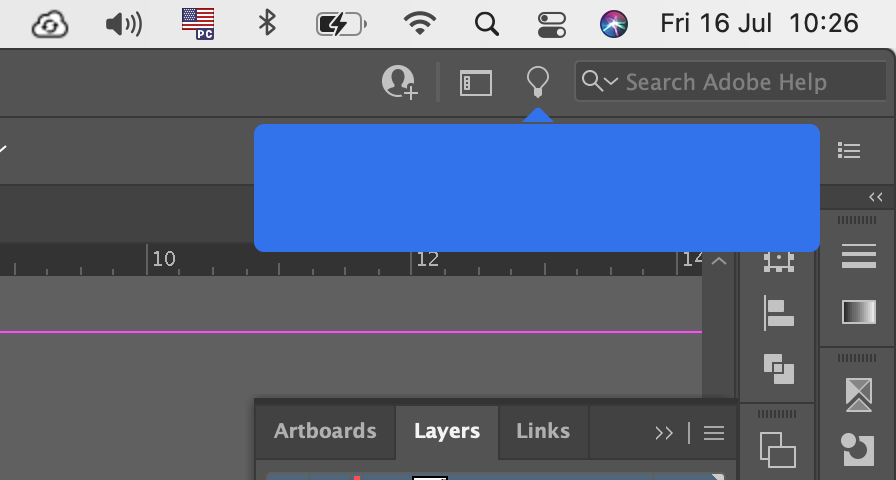This screenshot has height=480, width=896.
Task: Open the Stroke panel icon
Action: pos(858,257)
